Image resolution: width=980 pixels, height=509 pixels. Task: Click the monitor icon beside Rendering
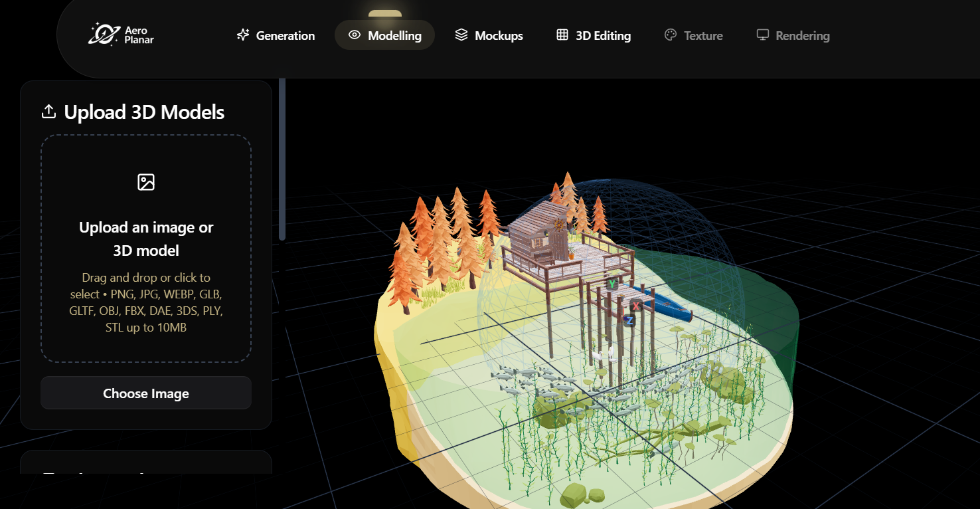pos(763,35)
